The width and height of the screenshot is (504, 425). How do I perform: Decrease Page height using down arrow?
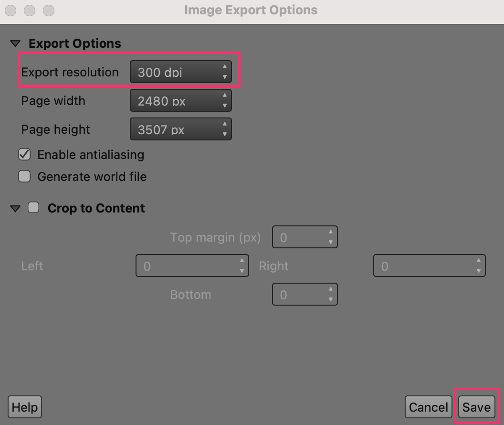pos(224,134)
